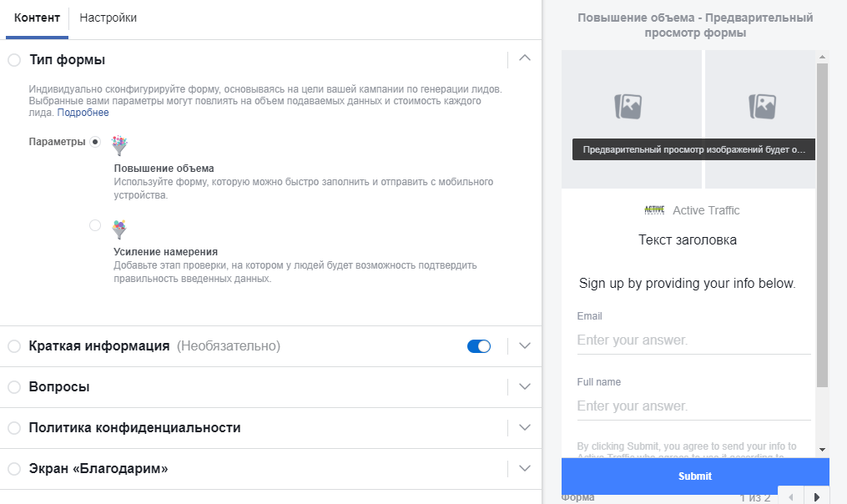Go to previous form preview page
Image resolution: width=847 pixels, height=504 pixels.
[x=791, y=497]
